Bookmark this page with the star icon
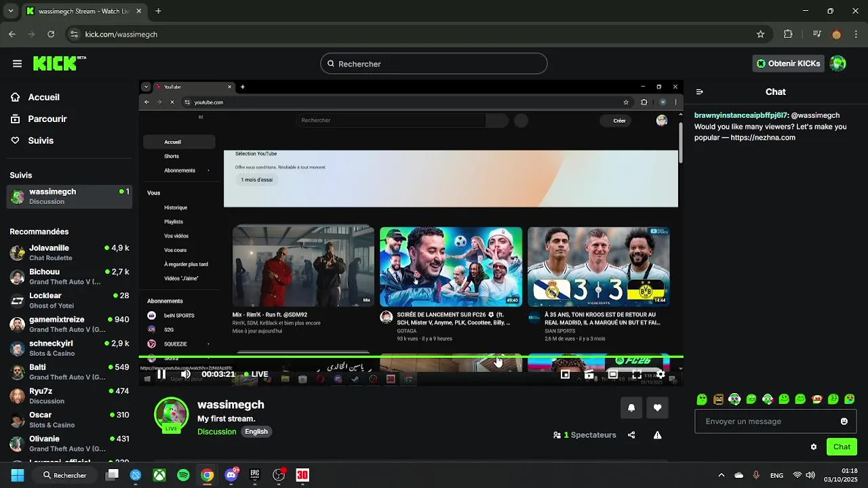The height and width of the screenshot is (488, 868). pyautogui.click(x=760, y=34)
